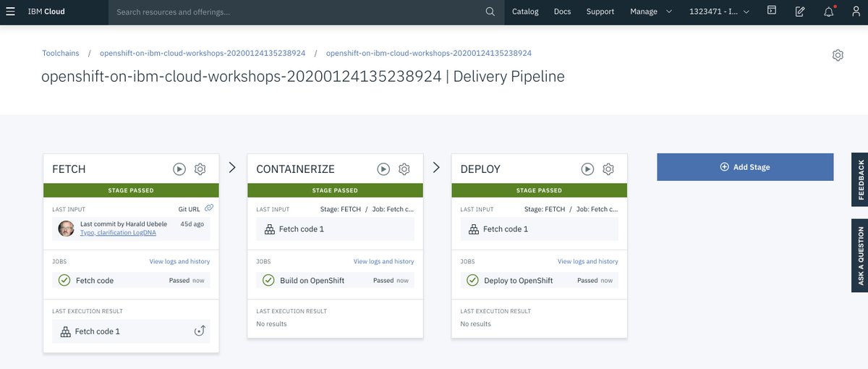
Task: Click the search magnifier icon
Action: click(x=490, y=12)
